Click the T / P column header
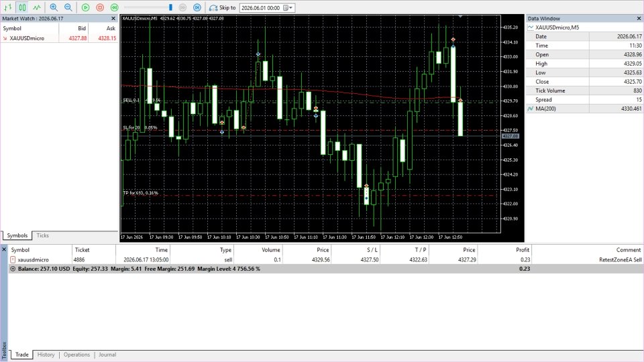The image size is (644, 362). click(x=404, y=249)
